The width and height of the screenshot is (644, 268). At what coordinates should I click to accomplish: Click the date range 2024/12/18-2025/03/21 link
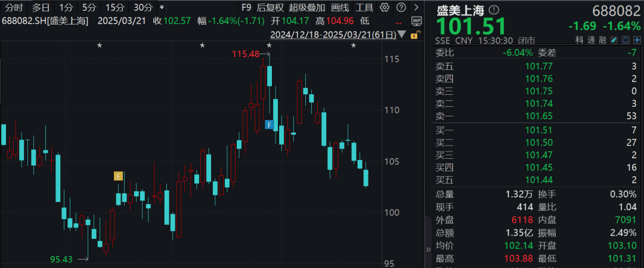(x=333, y=35)
